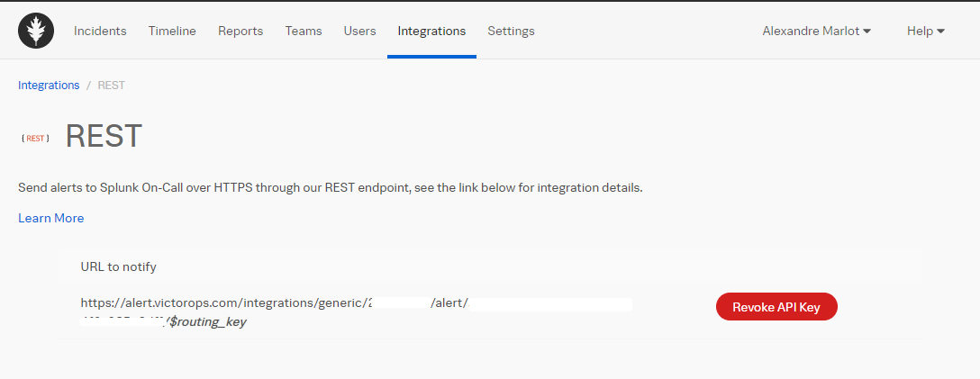Viewport: 980px width, 379px height.
Task: Open the Users tab
Action: [x=360, y=31]
